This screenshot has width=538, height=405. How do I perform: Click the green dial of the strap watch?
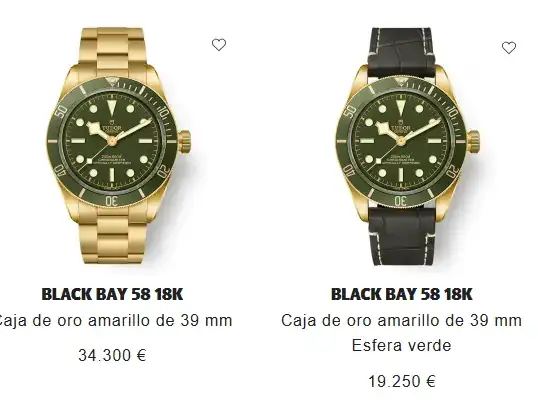401,141
